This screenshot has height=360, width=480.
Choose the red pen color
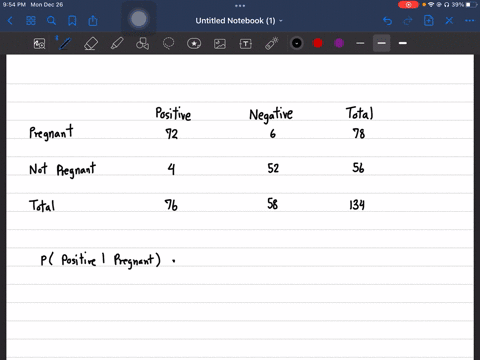pos(318,43)
